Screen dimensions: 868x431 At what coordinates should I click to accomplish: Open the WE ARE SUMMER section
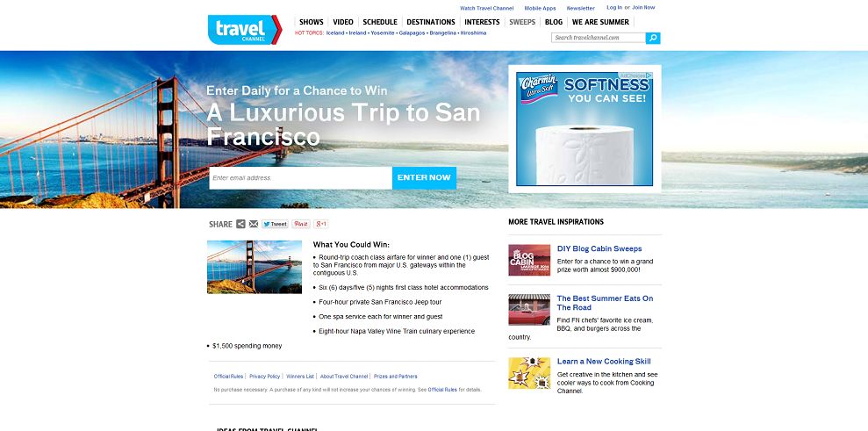pos(600,22)
